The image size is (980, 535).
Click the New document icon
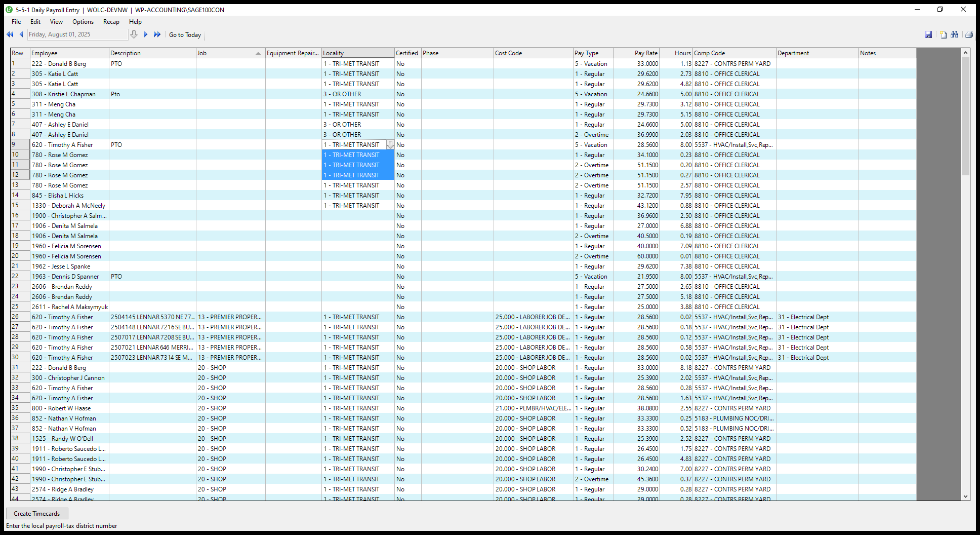(x=943, y=34)
